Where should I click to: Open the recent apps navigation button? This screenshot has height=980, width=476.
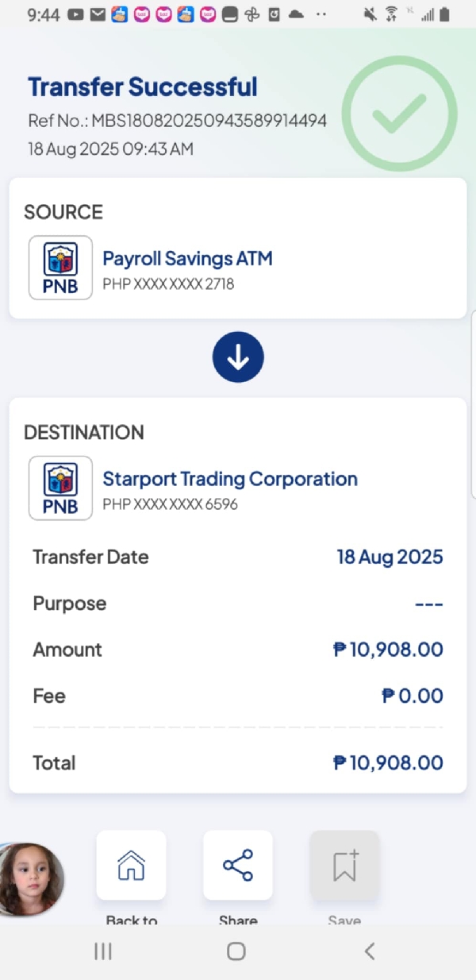[103, 951]
